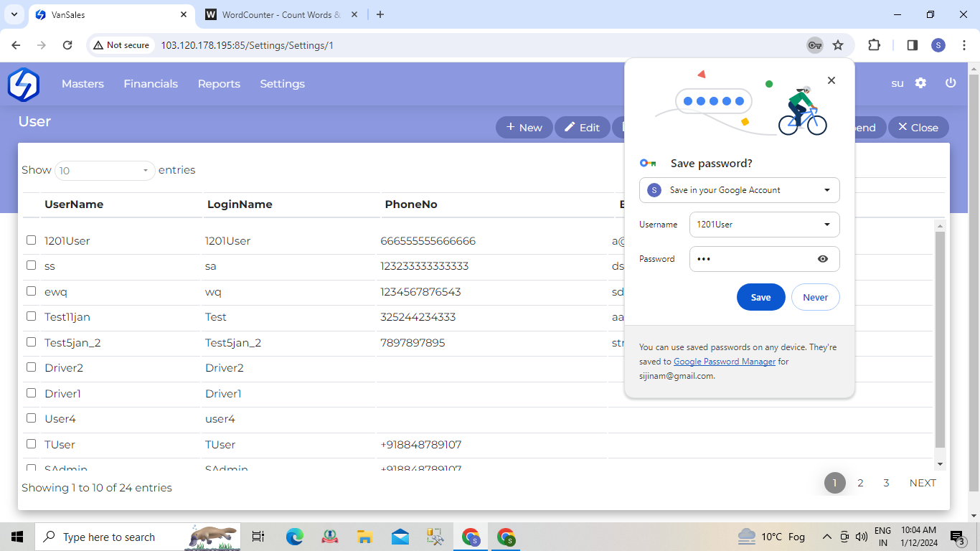Tick the checkbox next to TUser

pos(31,444)
